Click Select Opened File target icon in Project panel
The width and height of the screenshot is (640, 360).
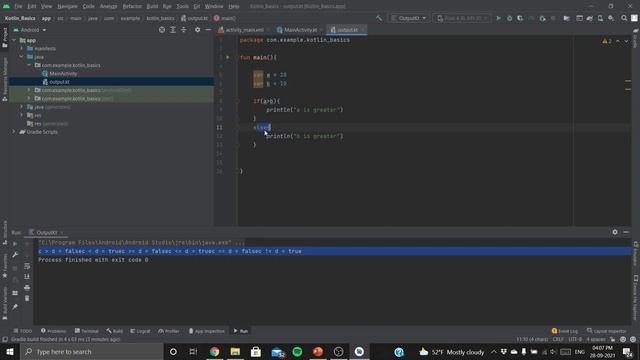[162, 30]
